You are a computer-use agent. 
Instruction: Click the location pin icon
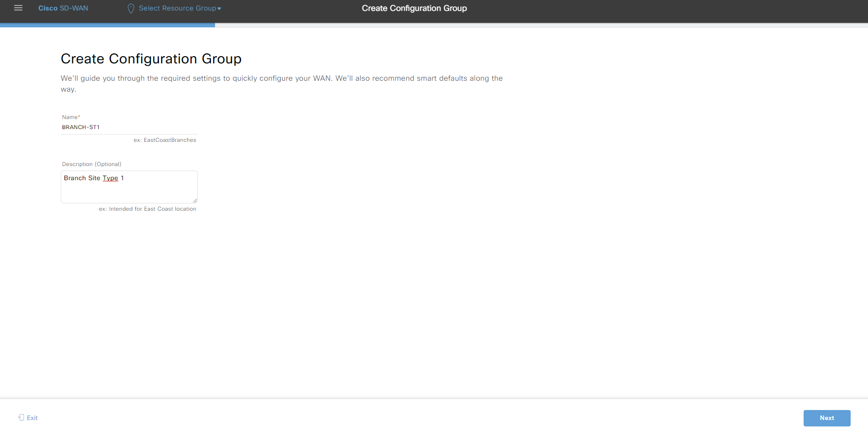click(x=131, y=9)
